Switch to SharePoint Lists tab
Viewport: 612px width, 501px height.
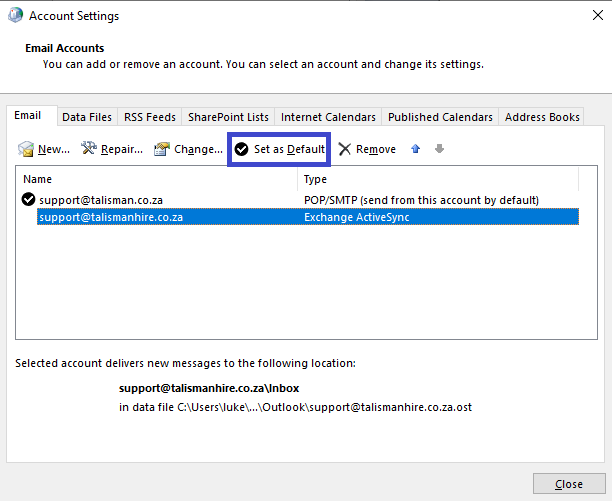coord(228,117)
